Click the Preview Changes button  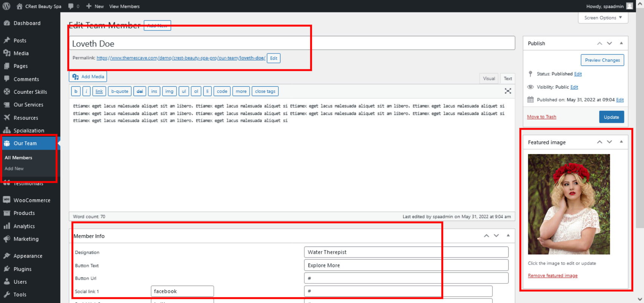click(602, 60)
